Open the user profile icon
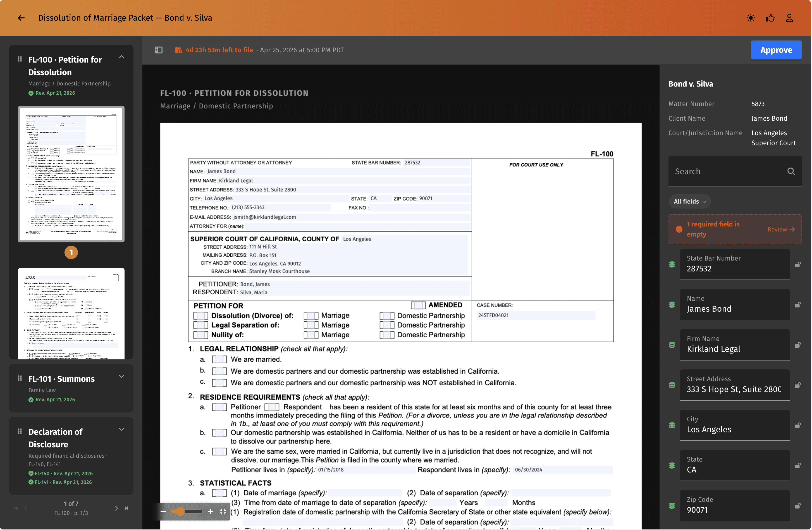 [x=789, y=18]
